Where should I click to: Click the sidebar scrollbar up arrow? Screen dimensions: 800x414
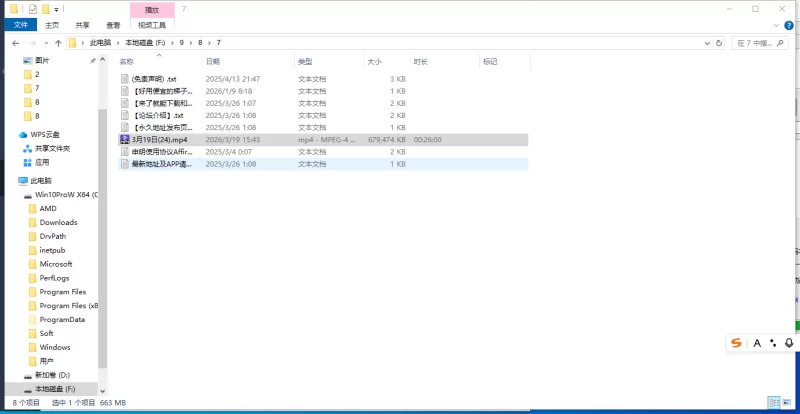pyautogui.click(x=103, y=60)
